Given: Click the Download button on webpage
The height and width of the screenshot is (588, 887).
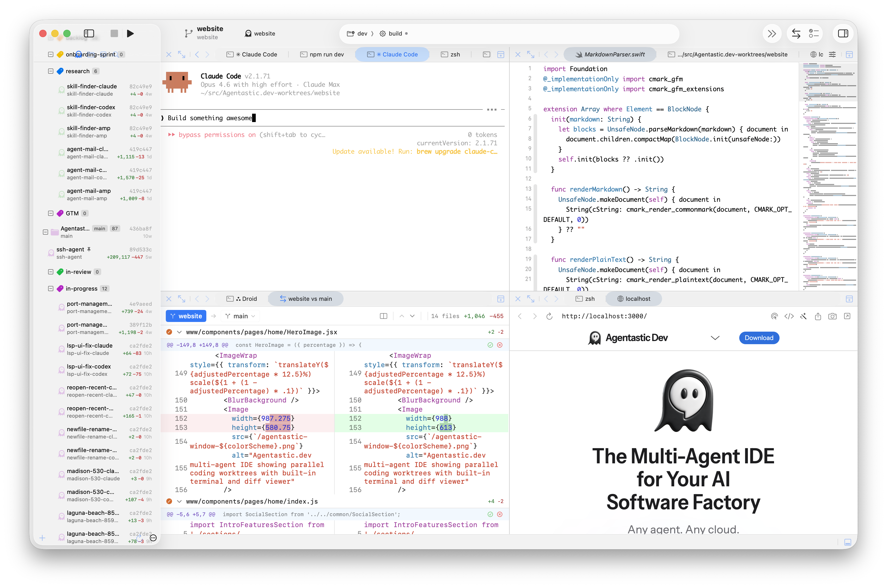Looking at the screenshot, I should click(759, 338).
